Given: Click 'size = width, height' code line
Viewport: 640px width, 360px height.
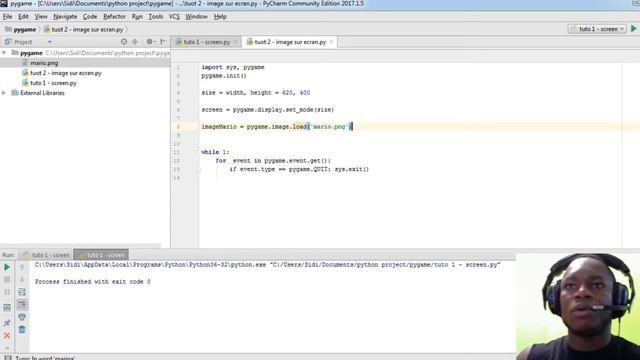Looking at the screenshot, I should 256,93.
